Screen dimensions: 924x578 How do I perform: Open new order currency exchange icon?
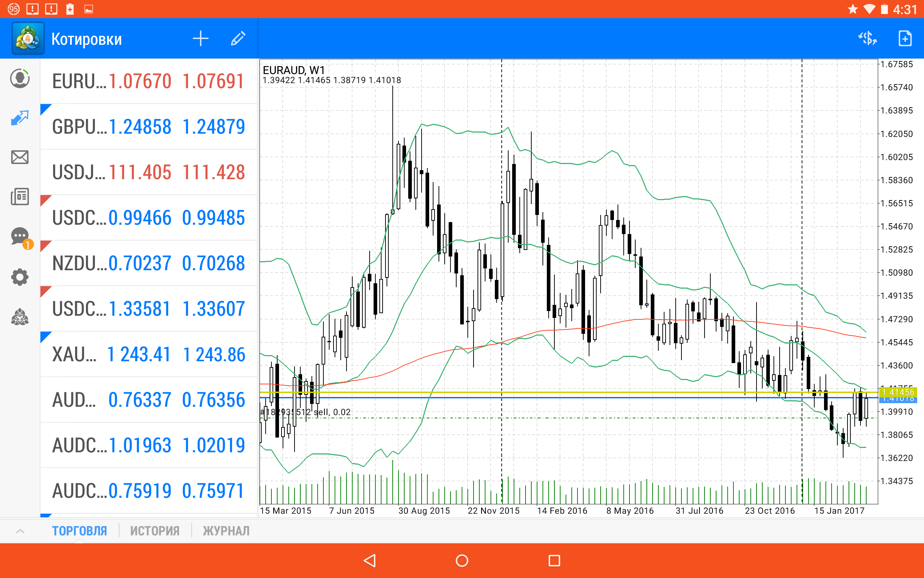[867, 39]
